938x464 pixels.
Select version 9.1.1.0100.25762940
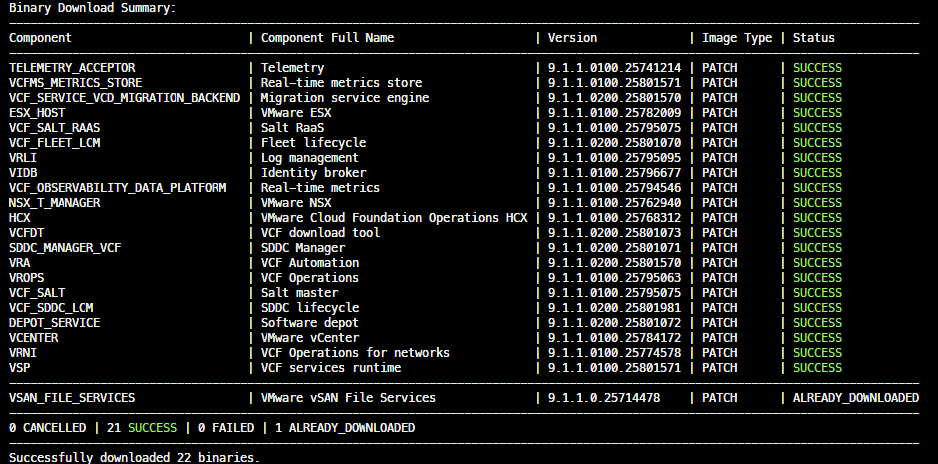pyautogui.click(x=614, y=203)
